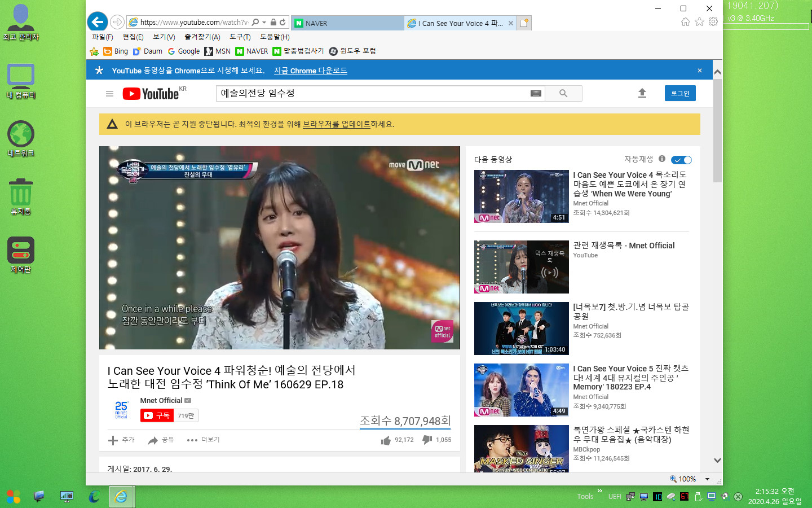Screen dimensions: 812x508
Task: Open the 제어판 control panel desktop icon
Action: click(21, 255)
